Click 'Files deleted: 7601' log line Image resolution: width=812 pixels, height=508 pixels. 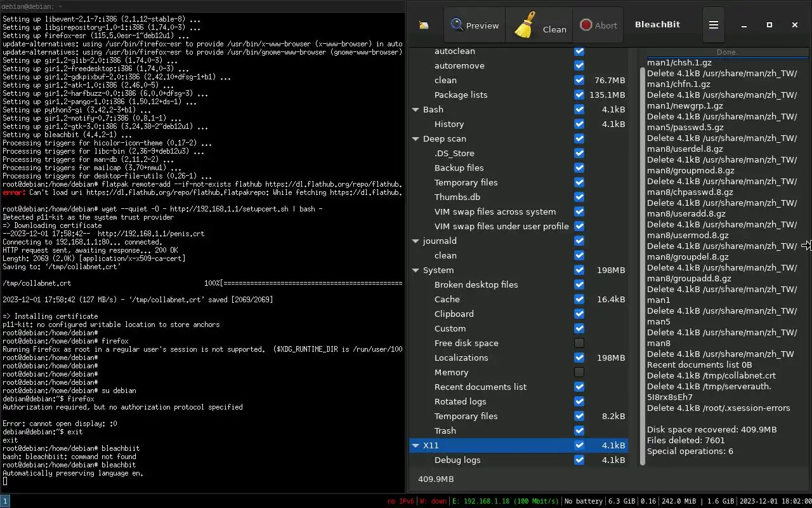tap(686, 440)
